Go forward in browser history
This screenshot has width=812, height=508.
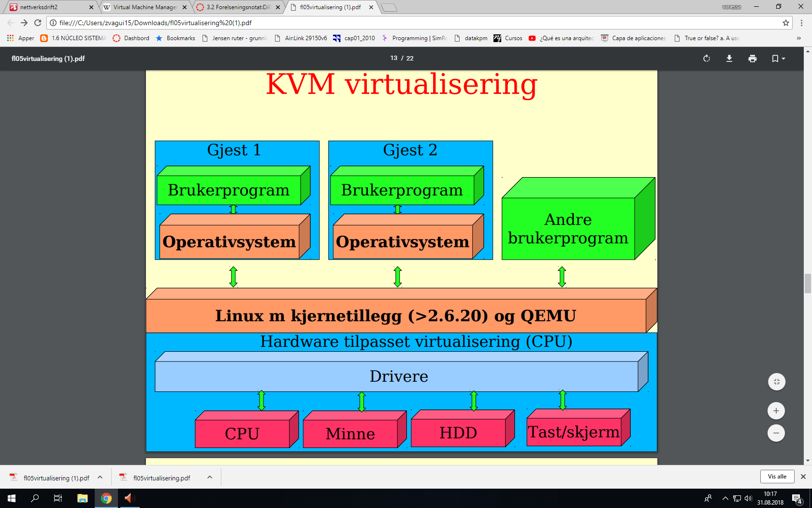(x=24, y=23)
